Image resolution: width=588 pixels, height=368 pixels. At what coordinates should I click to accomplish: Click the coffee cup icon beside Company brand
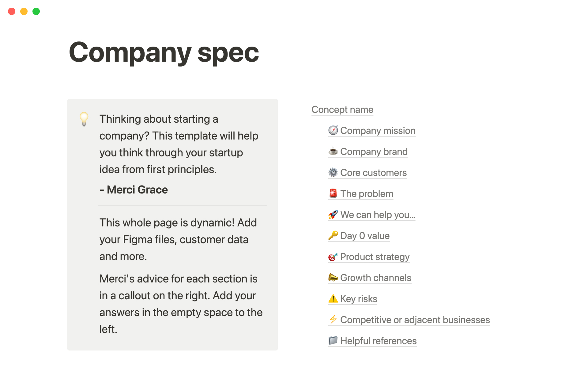pos(333,151)
